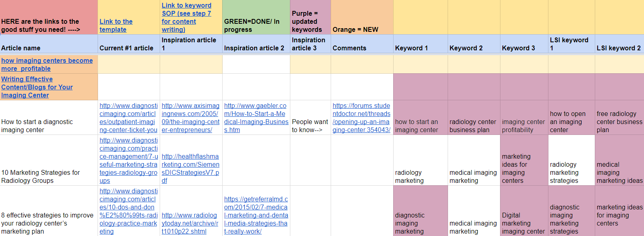644x236 pixels.
Task: Select the 'radiology center business plan' keyword cell
Action: tap(474, 118)
